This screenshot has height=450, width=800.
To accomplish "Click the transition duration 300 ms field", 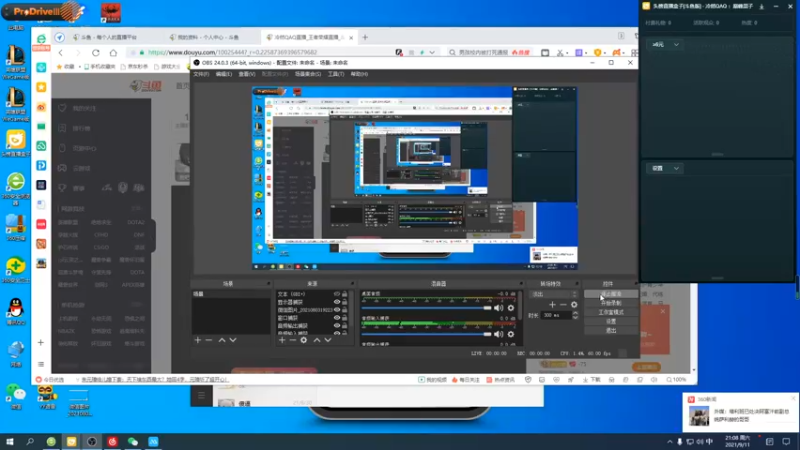I will pyautogui.click(x=557, y=315).
